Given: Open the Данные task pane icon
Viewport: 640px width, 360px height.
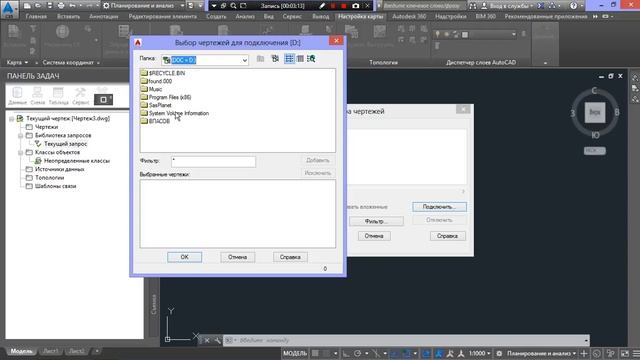Looking at the screenshot, I should click(x=17, y=96).
